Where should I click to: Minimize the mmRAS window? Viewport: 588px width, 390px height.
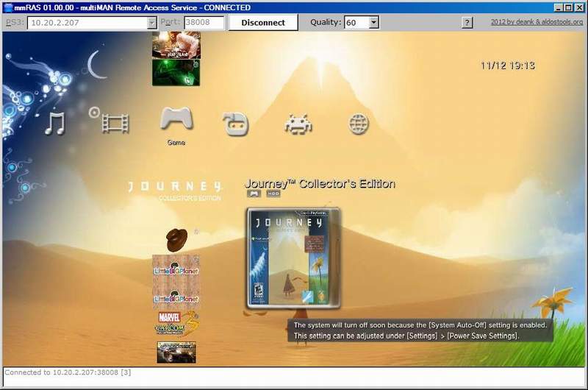558,7
